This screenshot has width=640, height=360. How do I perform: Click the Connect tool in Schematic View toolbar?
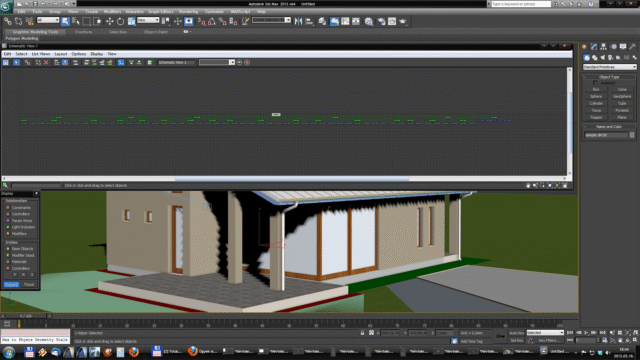coord(27,62)
